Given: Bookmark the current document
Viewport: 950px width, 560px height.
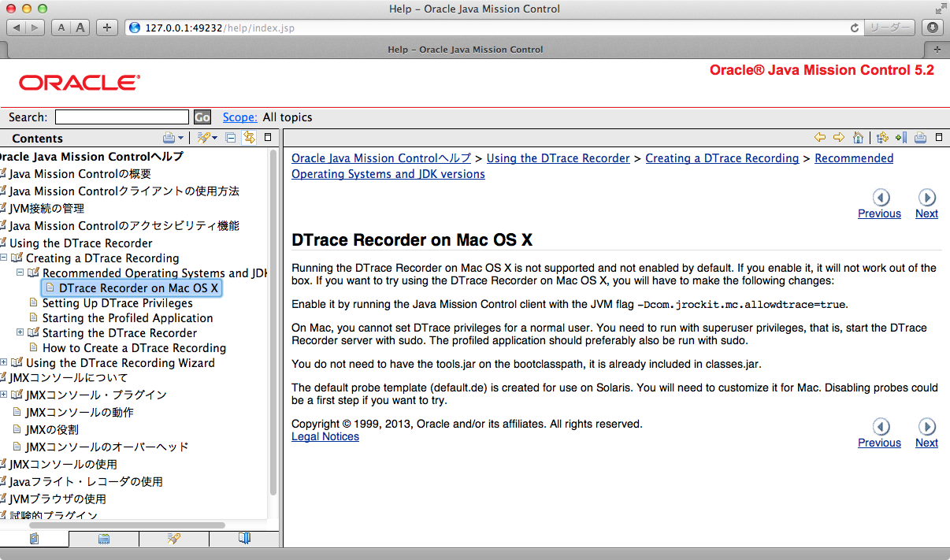Looking at the screenshot, I should pos(901,138).
